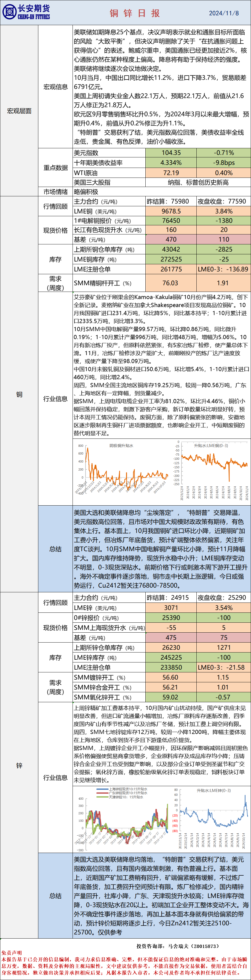Click the Chang-An Futures logo icon

(9, 12)
